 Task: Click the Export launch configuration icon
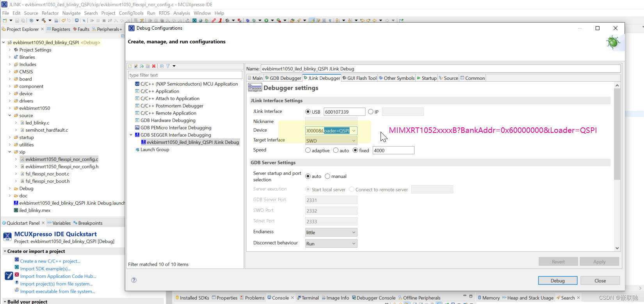click(142, 66)
